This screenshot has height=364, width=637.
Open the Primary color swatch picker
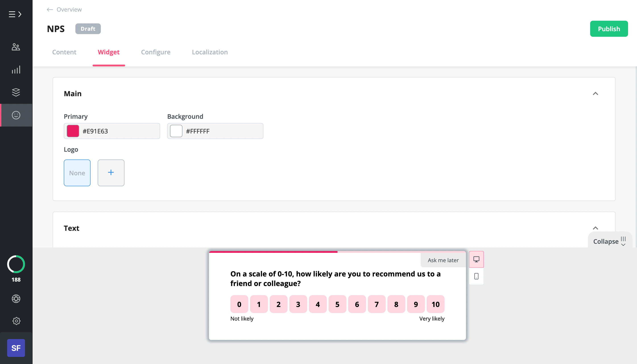coord(72,131)
